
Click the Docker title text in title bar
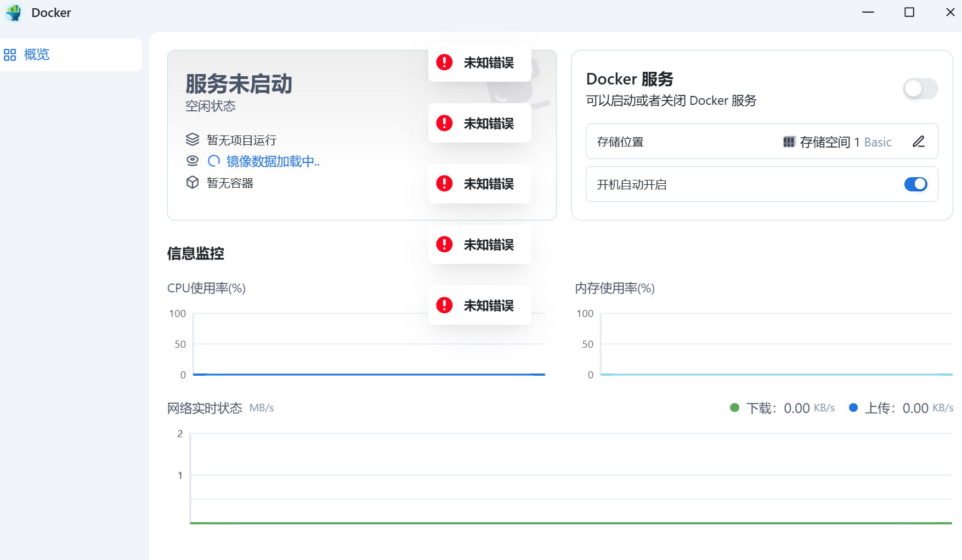tap(52, 13)
